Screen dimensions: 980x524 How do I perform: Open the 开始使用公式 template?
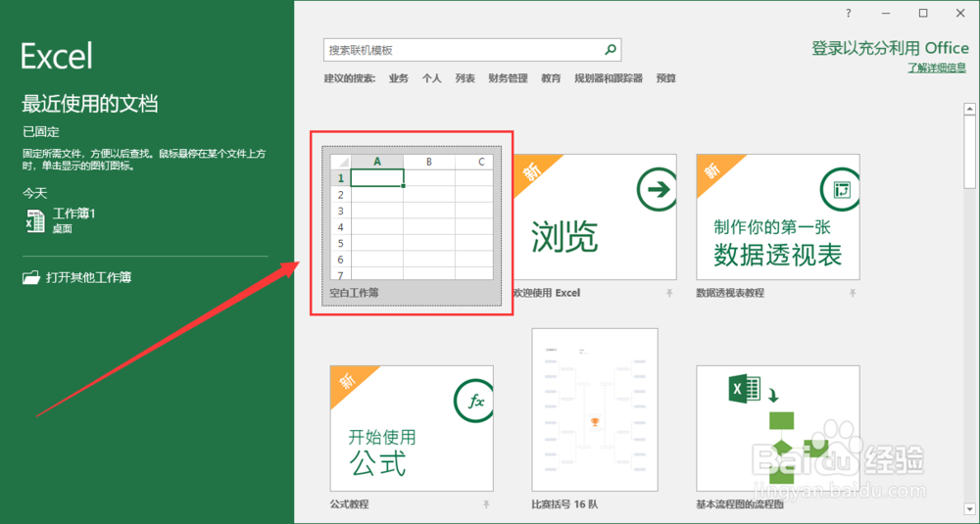click(412, 428)
